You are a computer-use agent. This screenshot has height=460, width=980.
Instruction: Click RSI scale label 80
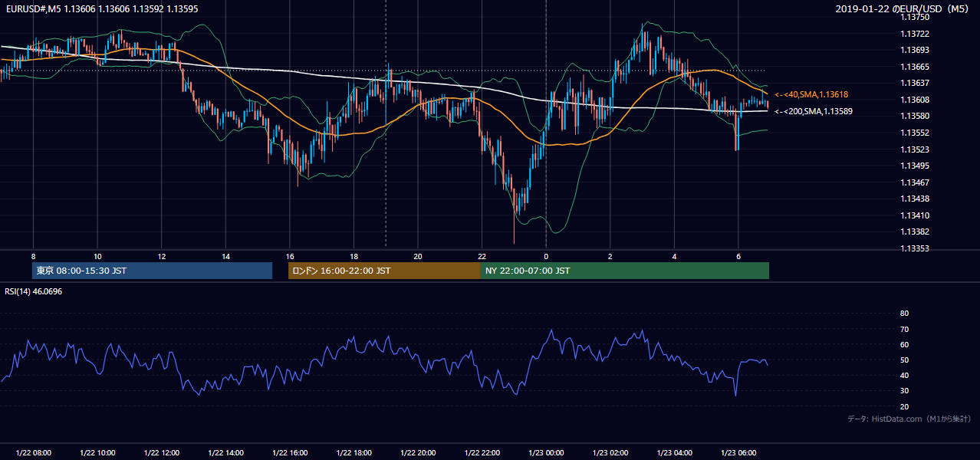pyautogui.click(x=904, y=314)
